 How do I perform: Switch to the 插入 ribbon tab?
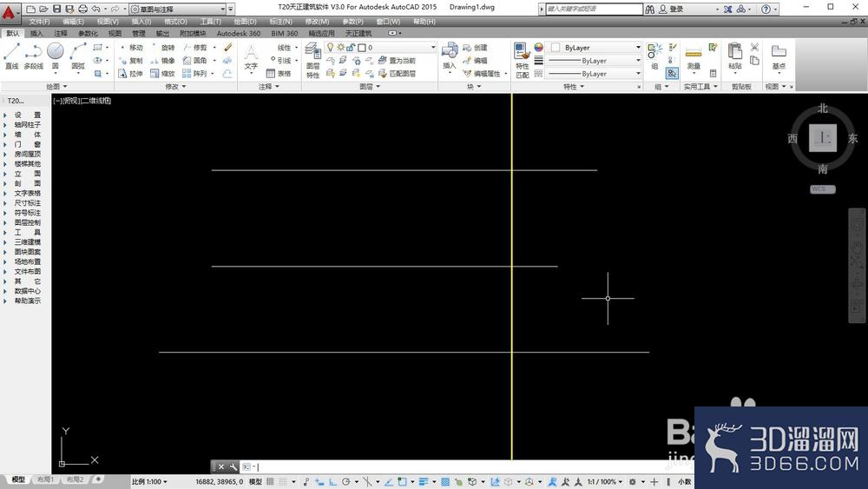click(x=36, y=33)
